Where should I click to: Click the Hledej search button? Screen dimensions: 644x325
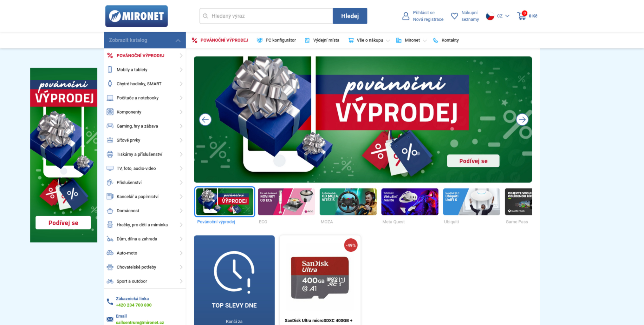[350, 16]
